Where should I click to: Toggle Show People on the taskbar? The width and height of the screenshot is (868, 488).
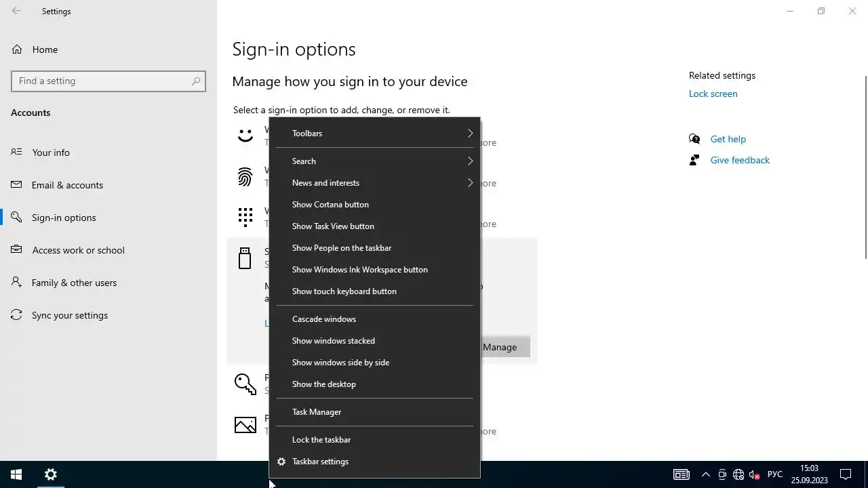[374, 248]
